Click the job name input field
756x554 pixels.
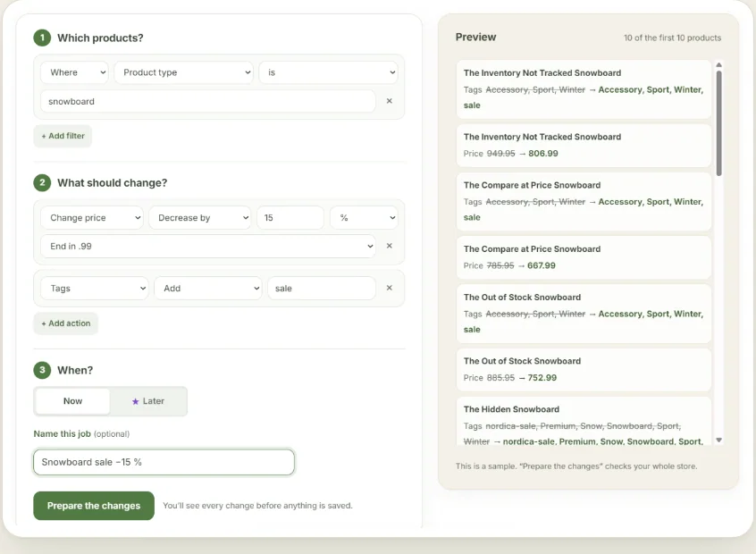coord(164,462)
